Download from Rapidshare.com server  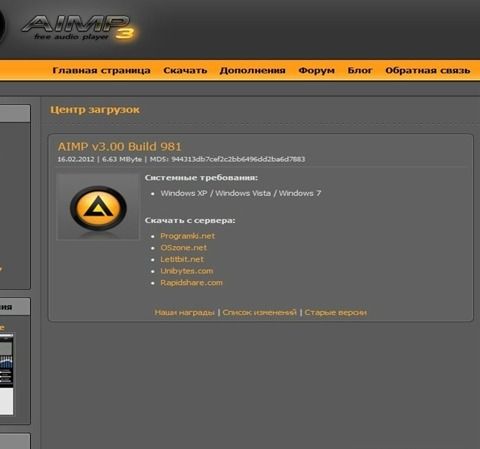click(x=191, y=283)
